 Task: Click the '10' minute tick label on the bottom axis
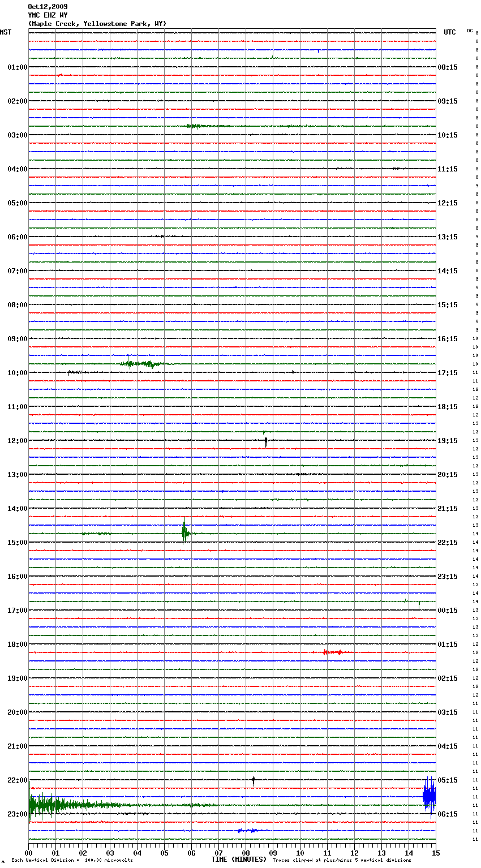[x=300, y=853]
